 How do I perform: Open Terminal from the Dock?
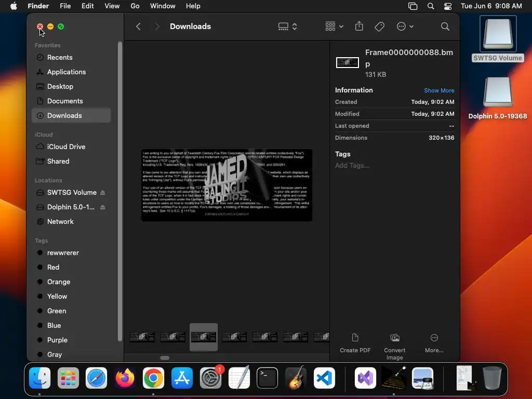[268, 378]
